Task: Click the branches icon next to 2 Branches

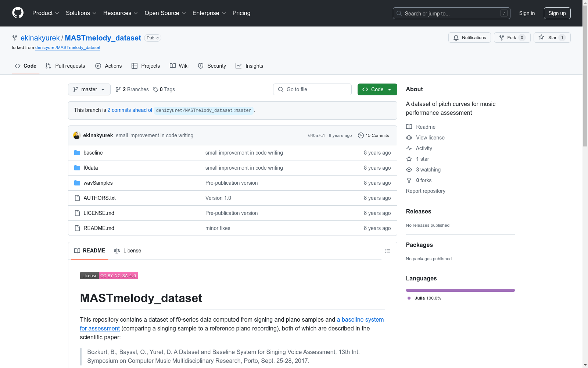Action: [x=118, y=89]
